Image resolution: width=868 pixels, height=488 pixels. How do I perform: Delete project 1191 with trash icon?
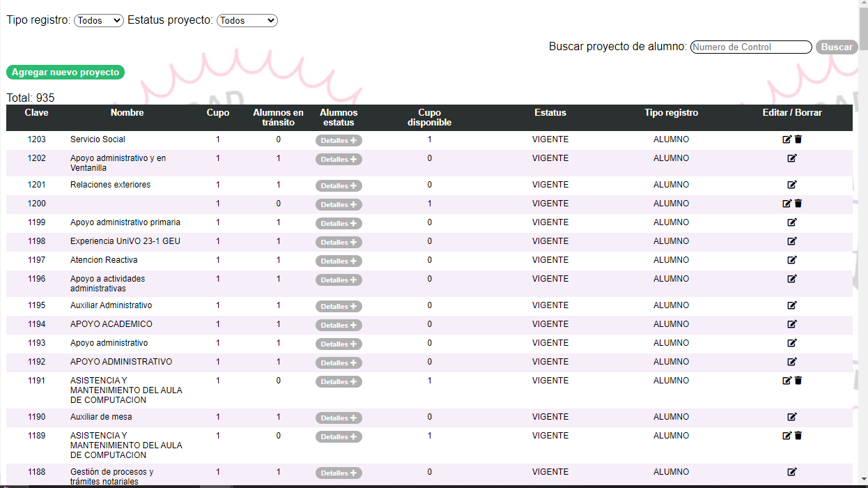pos(798,381)
